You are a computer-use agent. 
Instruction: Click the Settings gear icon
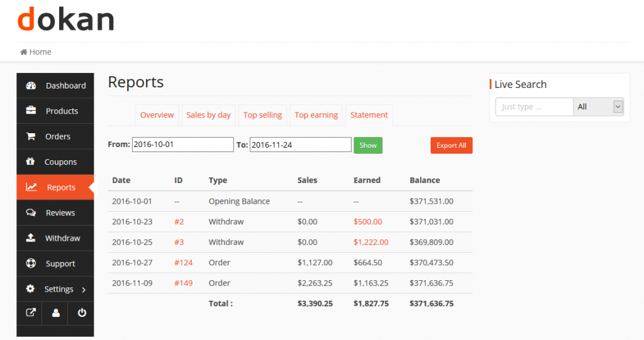[x=30, y=288]
